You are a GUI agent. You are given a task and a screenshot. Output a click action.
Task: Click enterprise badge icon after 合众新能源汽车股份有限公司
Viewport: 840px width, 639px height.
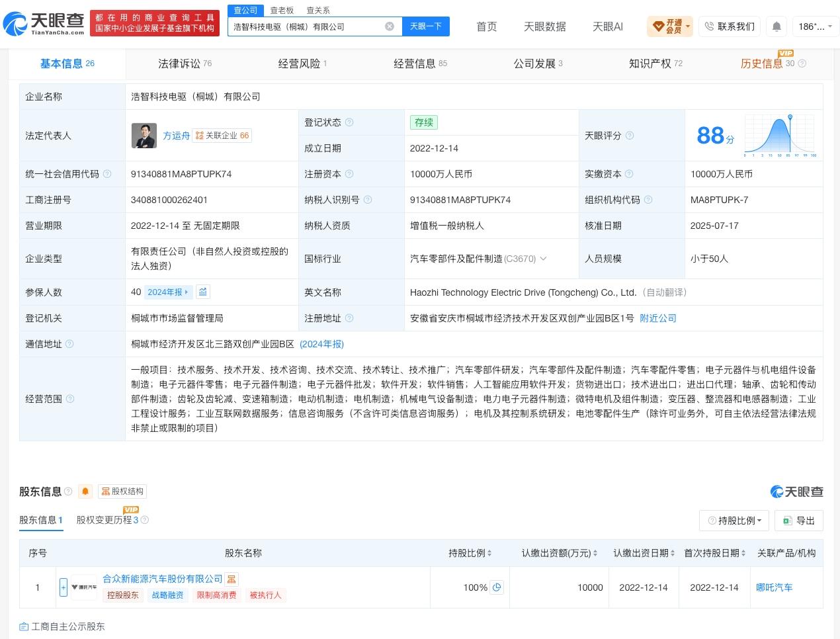[231, 579]
